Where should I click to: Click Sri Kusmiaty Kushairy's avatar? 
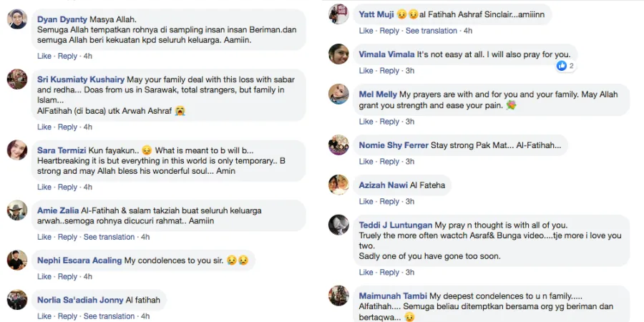click(x=17, y=79)
